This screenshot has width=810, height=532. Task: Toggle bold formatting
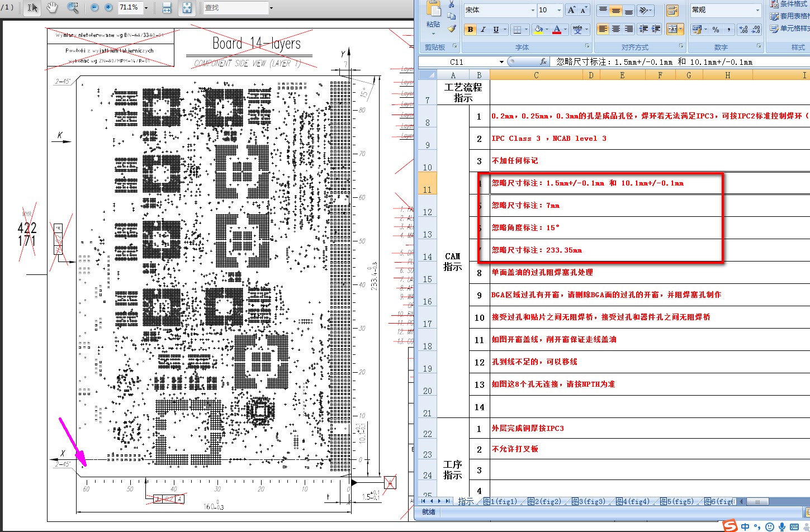(470, 30)
